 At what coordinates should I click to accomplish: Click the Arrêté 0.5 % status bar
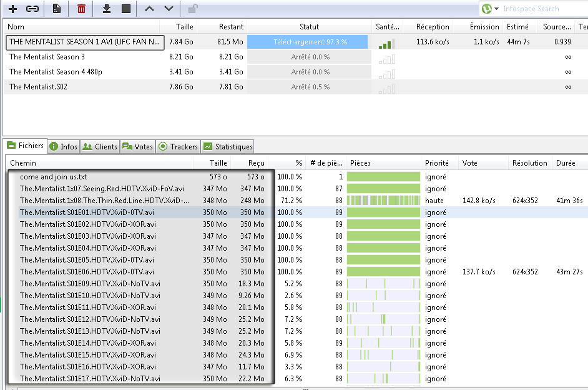(310, 87)
